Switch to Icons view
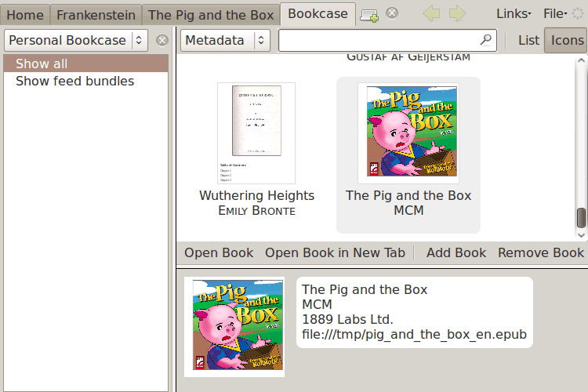 (567, 40)
